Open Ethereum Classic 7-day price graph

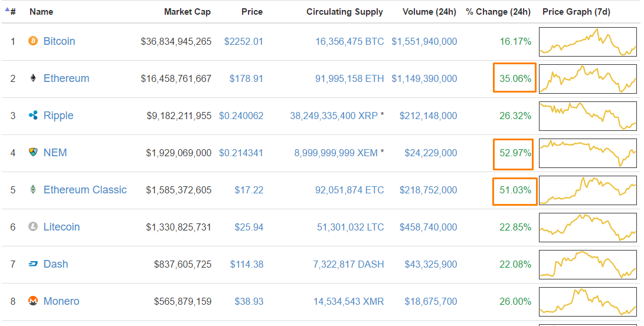pyautogui.click(x=588, y=190)
